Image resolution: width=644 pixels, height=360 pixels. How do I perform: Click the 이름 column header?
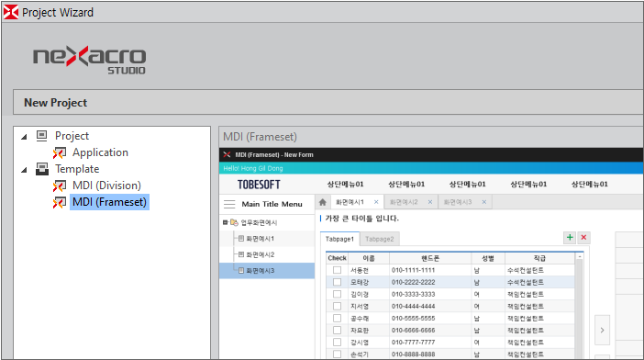pos(369,258)
